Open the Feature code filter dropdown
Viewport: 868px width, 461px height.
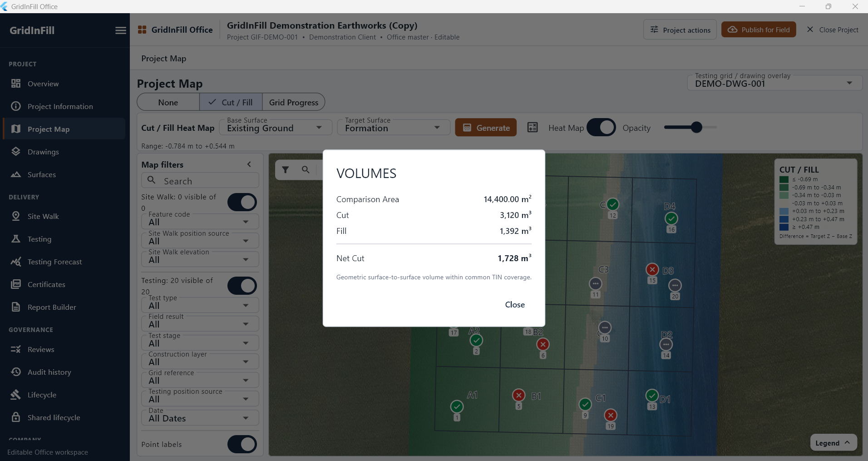pos(200,222)
